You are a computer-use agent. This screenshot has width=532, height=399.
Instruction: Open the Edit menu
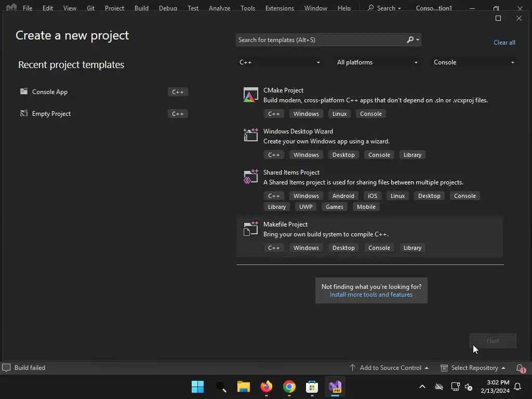47,8
